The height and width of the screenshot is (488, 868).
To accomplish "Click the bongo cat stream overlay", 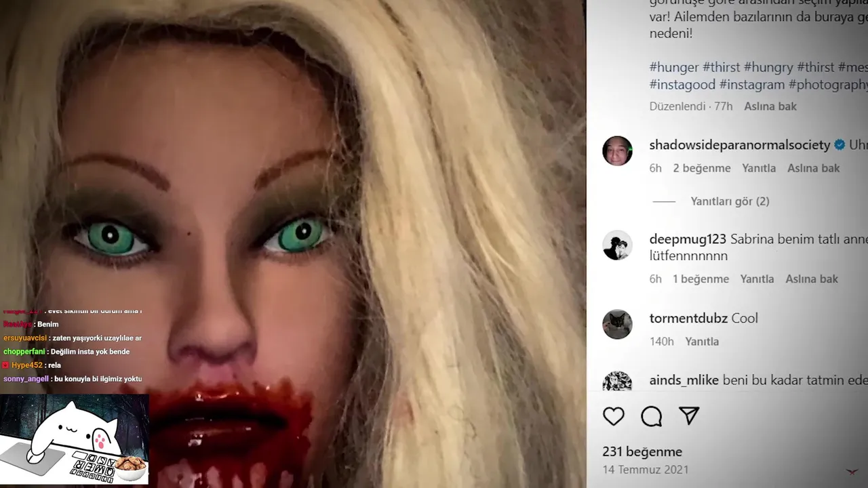I will pos(74,439).
